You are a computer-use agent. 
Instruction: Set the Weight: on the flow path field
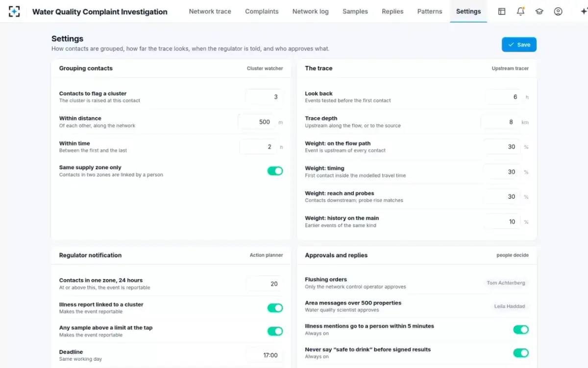click(x=502, y=147)
